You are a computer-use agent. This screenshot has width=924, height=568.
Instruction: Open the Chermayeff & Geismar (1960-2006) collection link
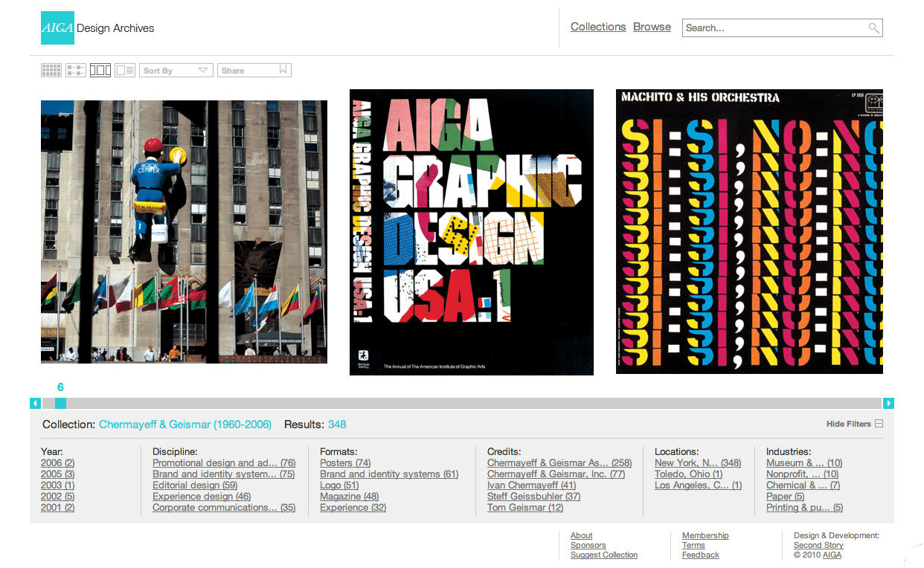point(185,425)
